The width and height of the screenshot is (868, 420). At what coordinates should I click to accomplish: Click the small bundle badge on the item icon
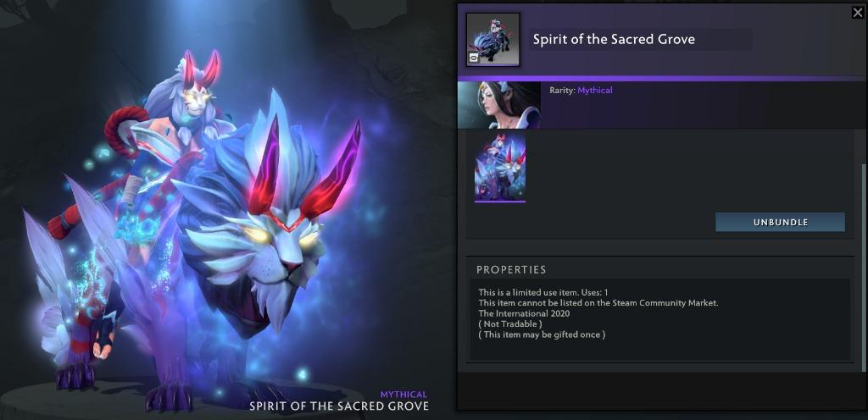tap(475, 57)
